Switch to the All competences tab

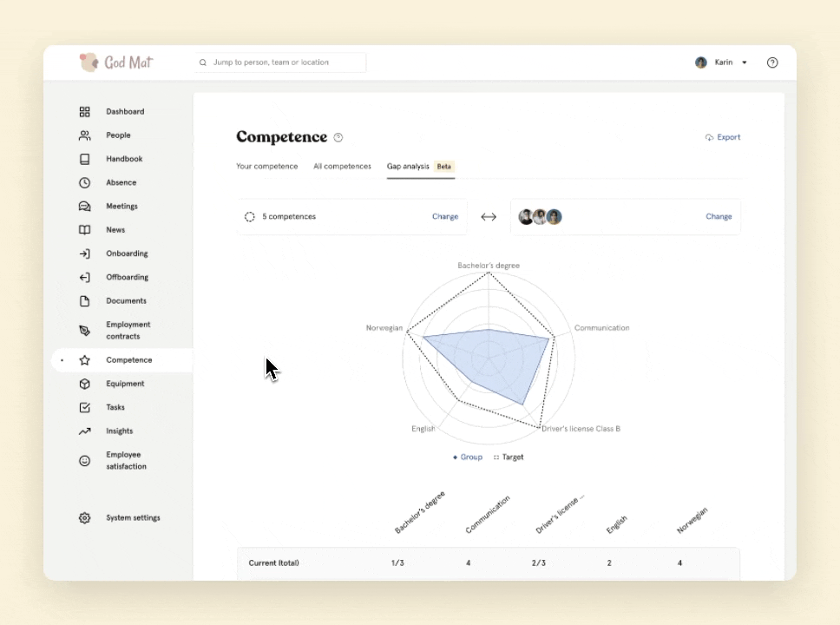[x=342, y=166]
